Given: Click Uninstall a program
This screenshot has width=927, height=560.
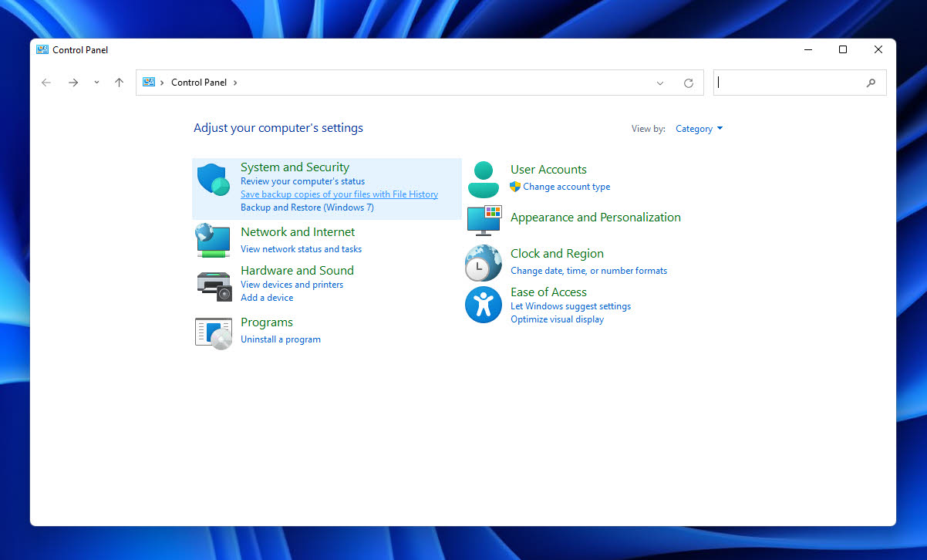Looking at the screenshot, I should tap(281, 339).
